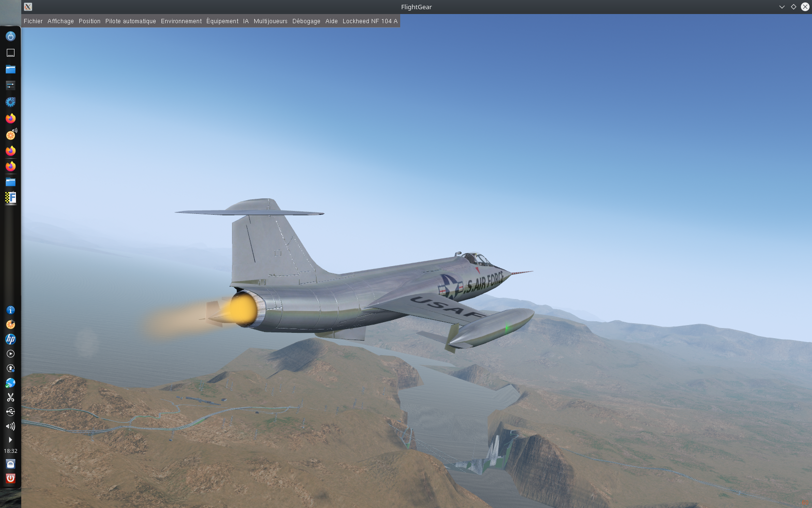
Task: Click the circled play media tray icon
Action: (x=11, y=354)
